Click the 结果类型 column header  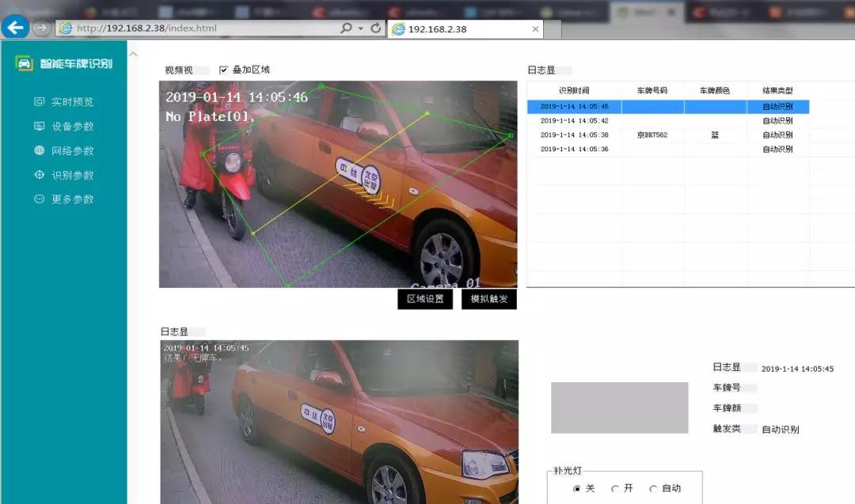tap(777, 90)
